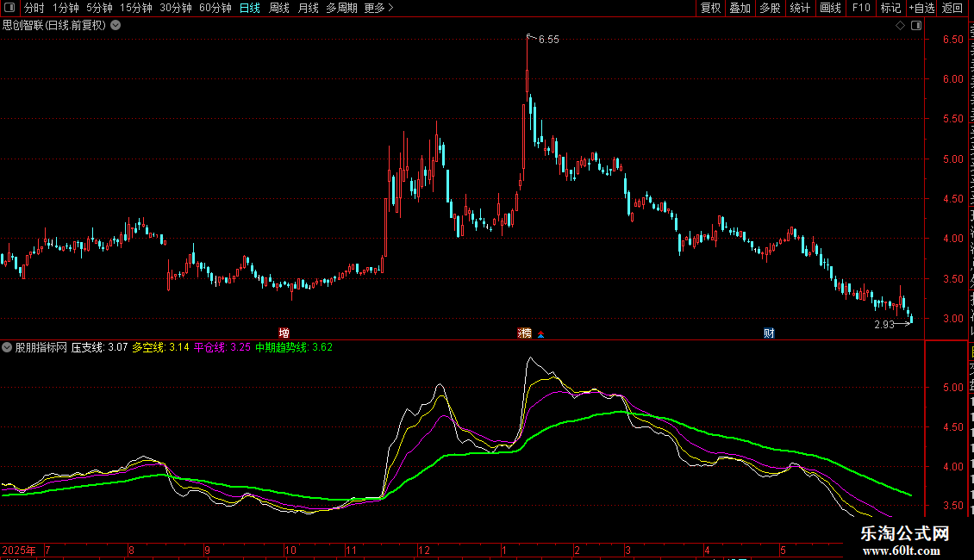Screen dimensions: 974x560
Task: Click the 股朋指标网 indicator name
Action: 41,348
